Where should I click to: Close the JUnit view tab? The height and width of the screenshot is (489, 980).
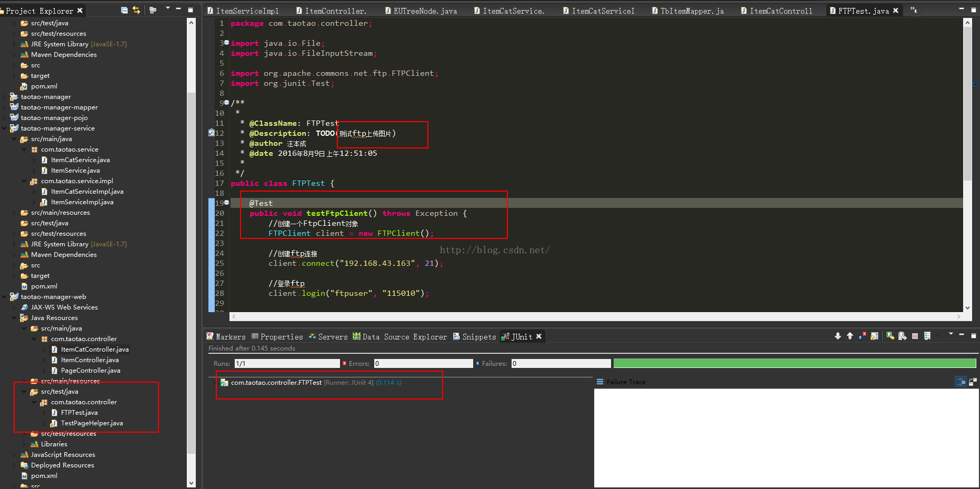pyautogui.click(x=539, y=336)
